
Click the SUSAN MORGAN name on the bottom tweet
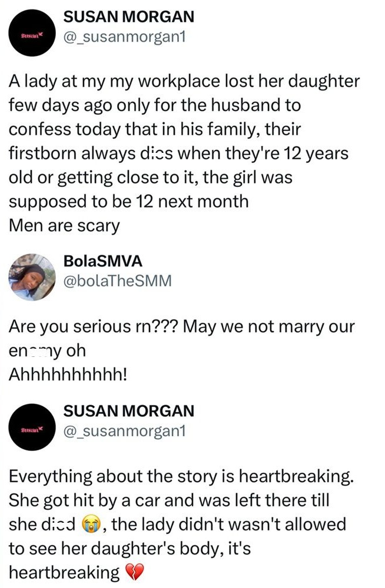tap(128, 411)
